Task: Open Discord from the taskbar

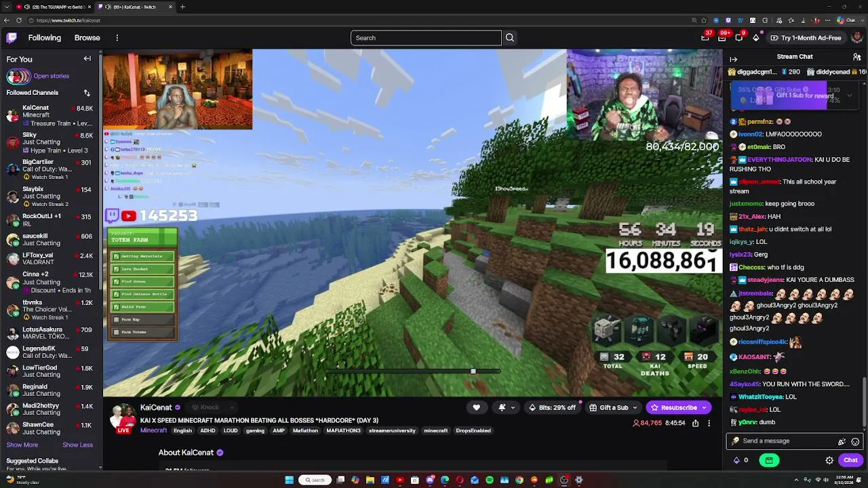Action: [430, 480]
